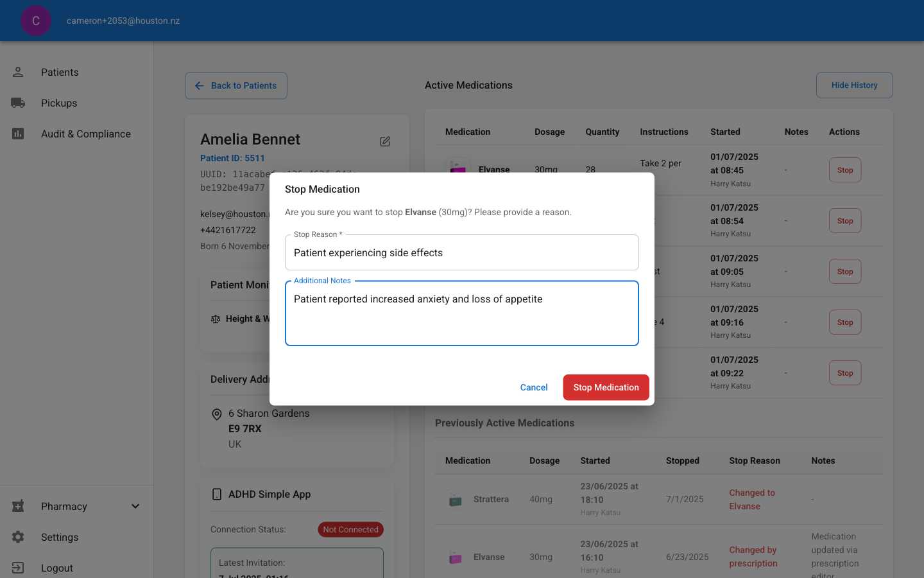
Task: Click the Pharmacy sidebar icon
Action: [x=18, y=506]
